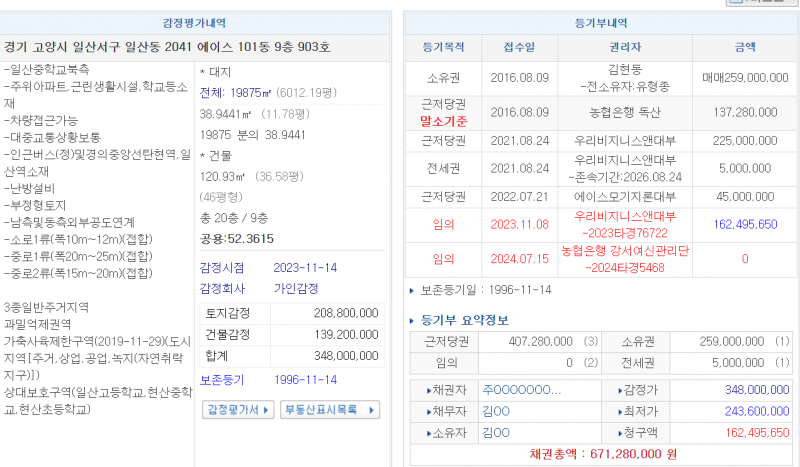This screenshot has height=467, width=800.
Task: Open the 부동산표시목록 property list button
Action: pyautogui.click(x=329, y=410)
